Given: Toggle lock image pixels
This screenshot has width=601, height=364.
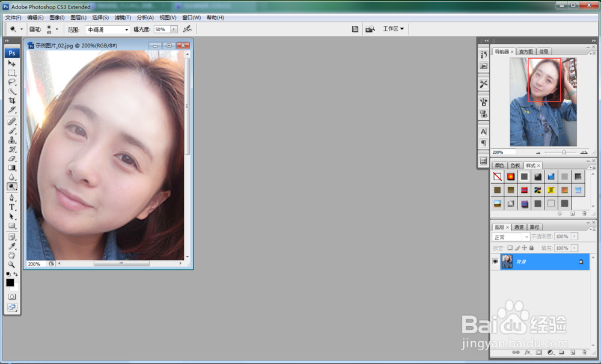Looking at the screenshot, I should tap(517, 248).
